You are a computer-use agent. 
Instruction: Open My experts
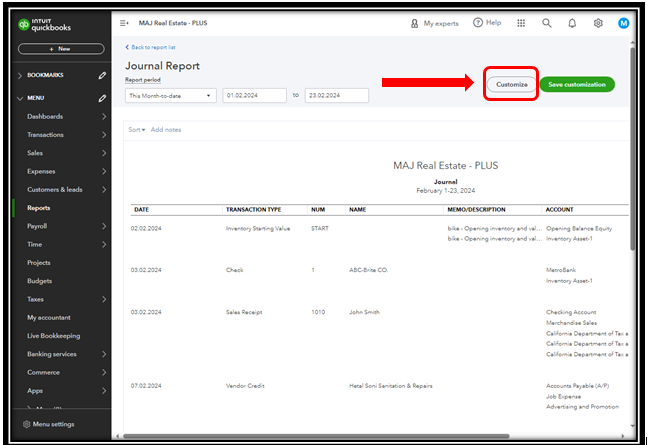435,24
